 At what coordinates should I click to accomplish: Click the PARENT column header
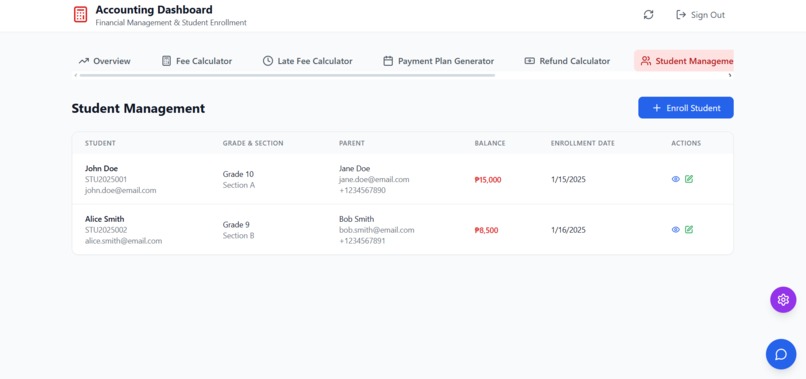pyautogui.click(x=352, y=143)
